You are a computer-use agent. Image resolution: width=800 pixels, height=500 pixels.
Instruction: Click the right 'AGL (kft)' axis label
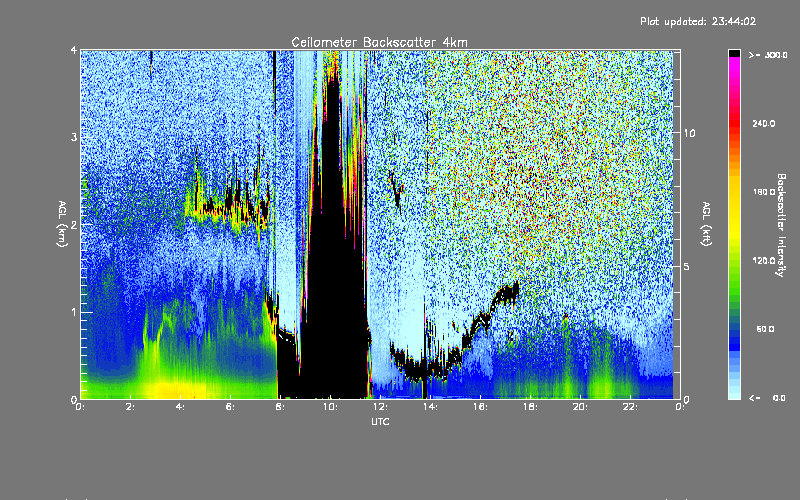pyautogui.click(x=706, y=224)
